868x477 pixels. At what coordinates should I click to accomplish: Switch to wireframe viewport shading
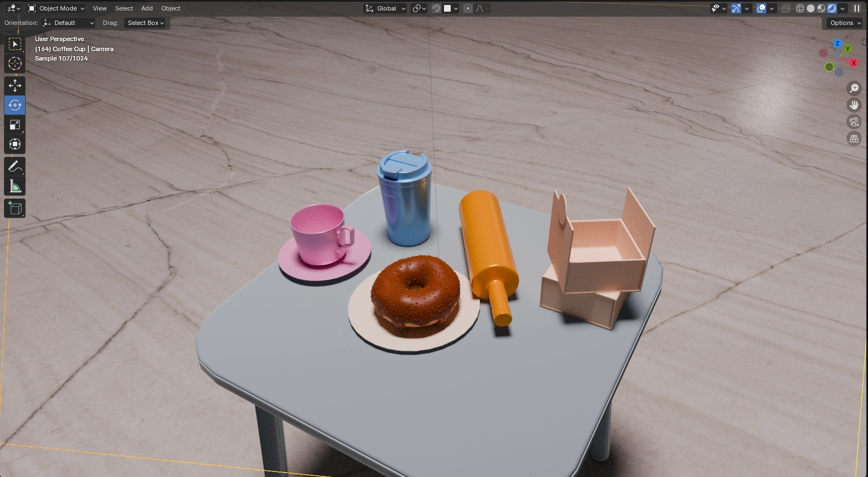click(800, 8)
